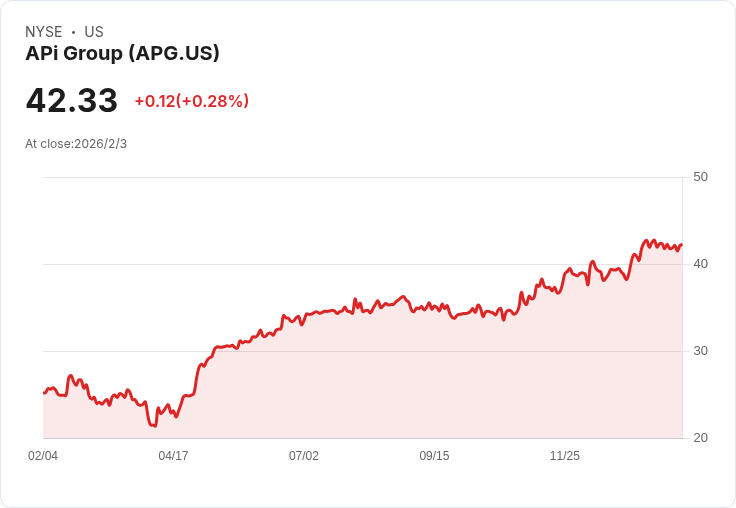Click the leftmost start of the price line
This screenshot has height=508, width=736.
(44, 393)
